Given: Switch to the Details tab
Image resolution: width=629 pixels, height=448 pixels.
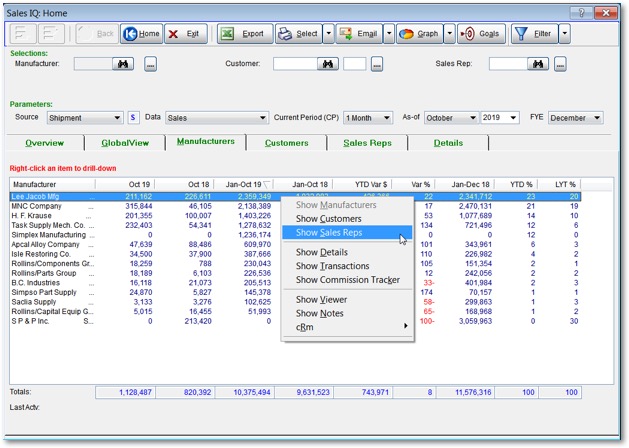Looking at the screenshot, I should tap(448, 143).
